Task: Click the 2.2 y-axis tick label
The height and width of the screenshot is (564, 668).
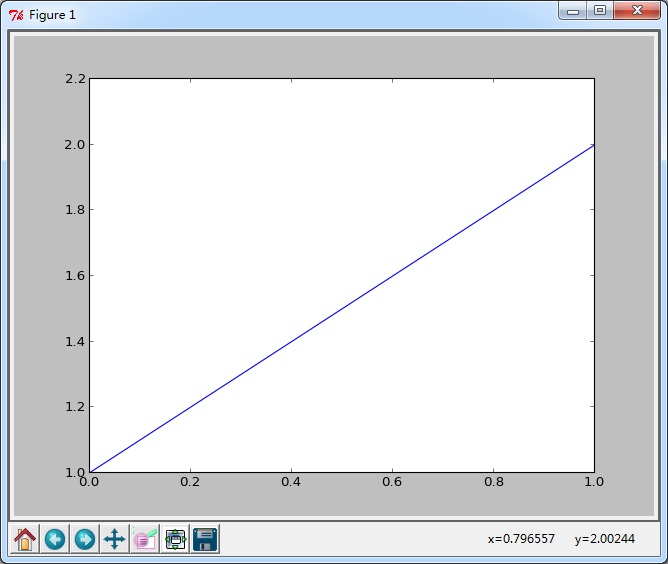Action: (x=75, y=79)
